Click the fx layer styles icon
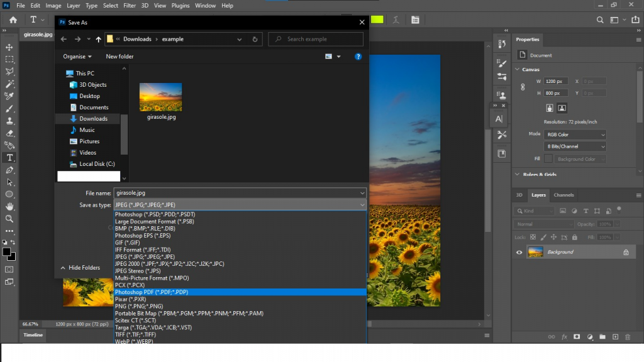 [x=565, y=337]
